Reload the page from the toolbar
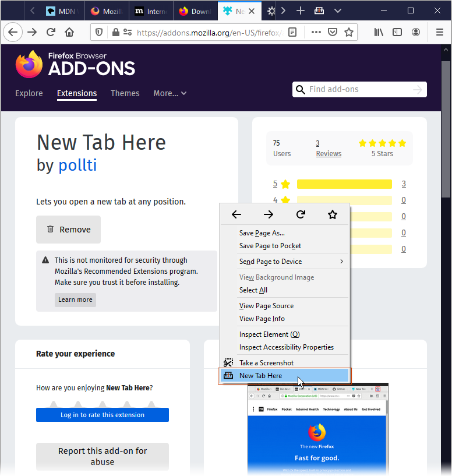 point(51,32)
